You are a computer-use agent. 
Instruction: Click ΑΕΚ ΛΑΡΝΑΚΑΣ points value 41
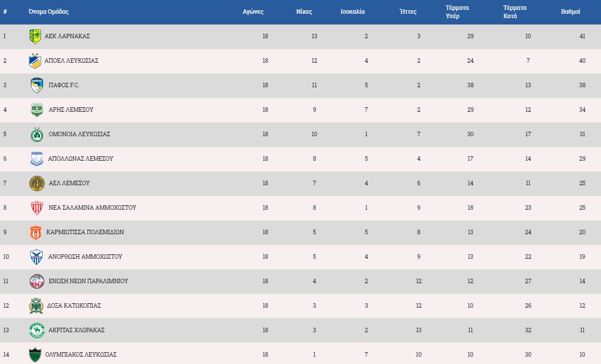point(582,36)
